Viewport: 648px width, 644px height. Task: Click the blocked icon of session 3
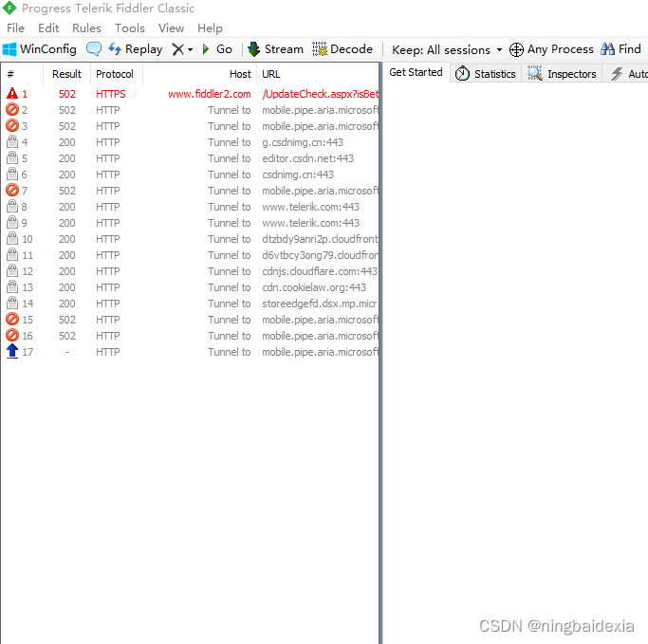pos(12,125)
